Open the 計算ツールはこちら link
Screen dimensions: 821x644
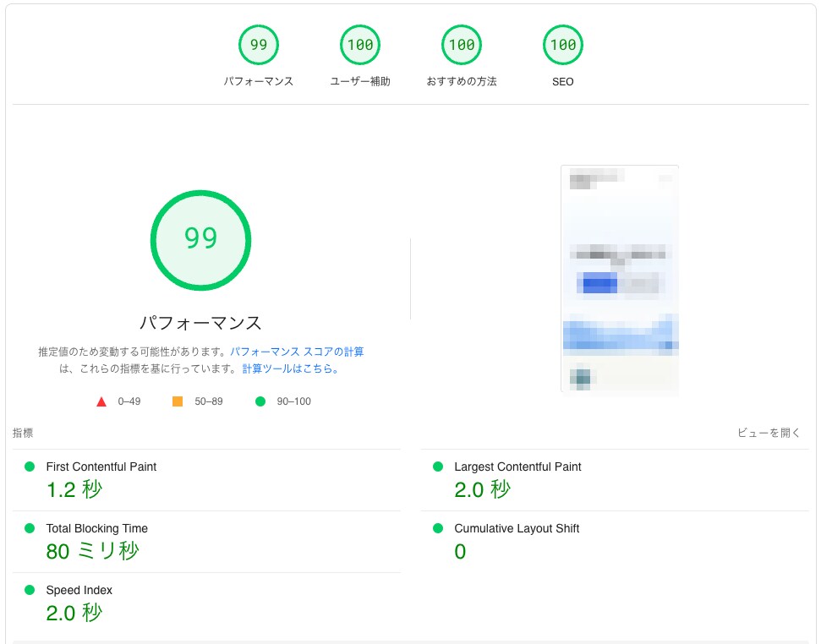(291, 368)
